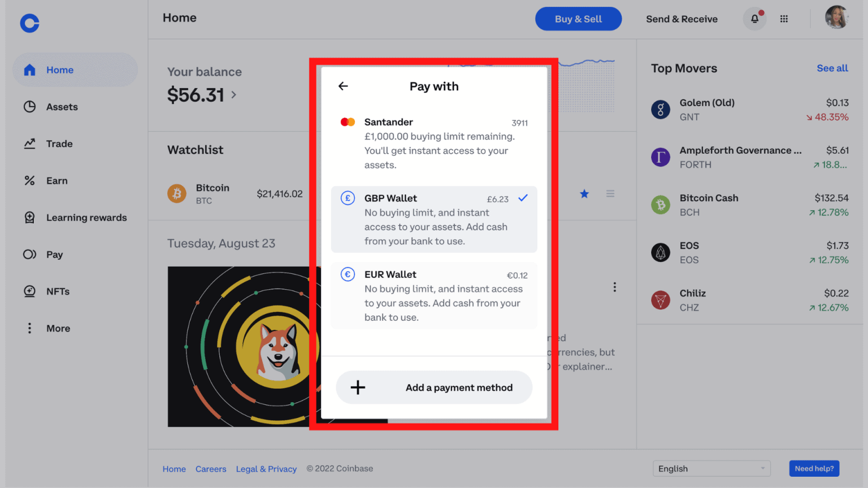Expand the More sidebar menu
This screenshot has width=868, height=488.
click(75, 328)
